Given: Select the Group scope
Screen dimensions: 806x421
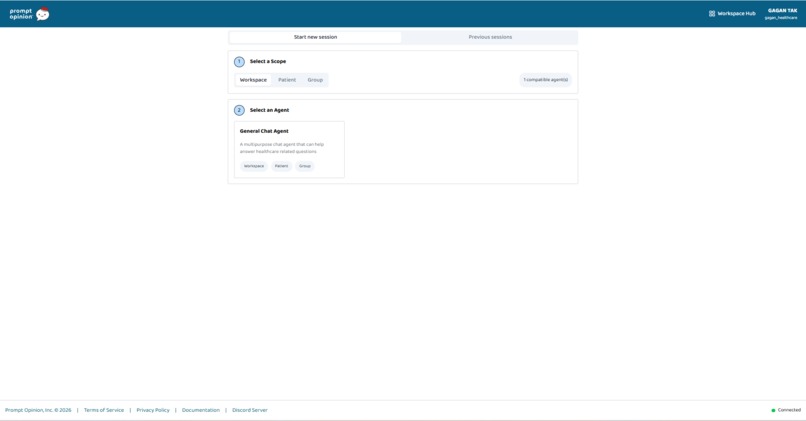Looking at the screenshot, I should tap(315, 80).
